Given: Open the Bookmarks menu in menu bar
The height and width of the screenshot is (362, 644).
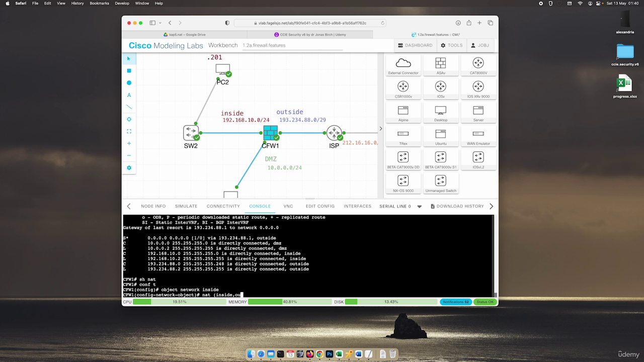Looking at the screenshot, I should tap(99, 3).
